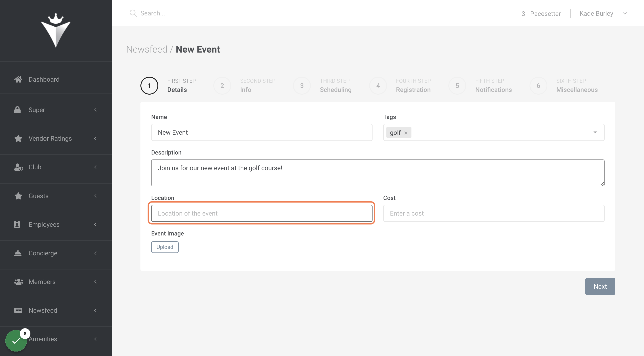
Task: Click the Club user-shield icon
Action: pos(19,167)
